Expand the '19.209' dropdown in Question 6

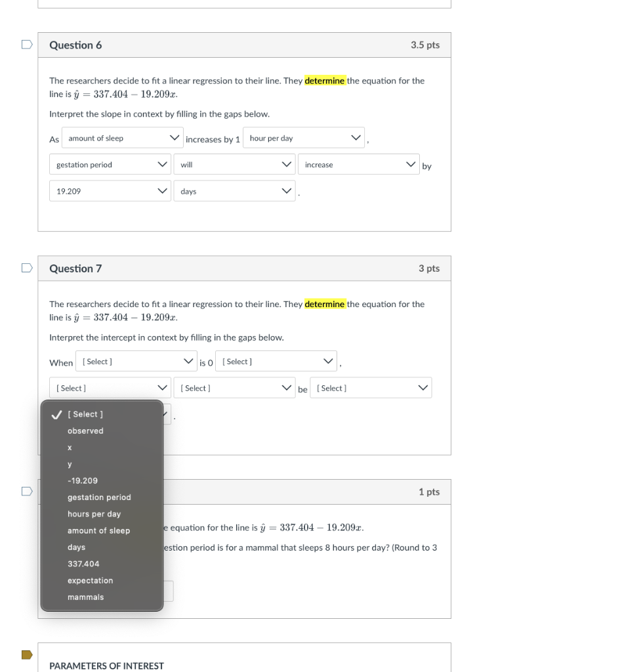pyautogui.click(x=110, y=191)
